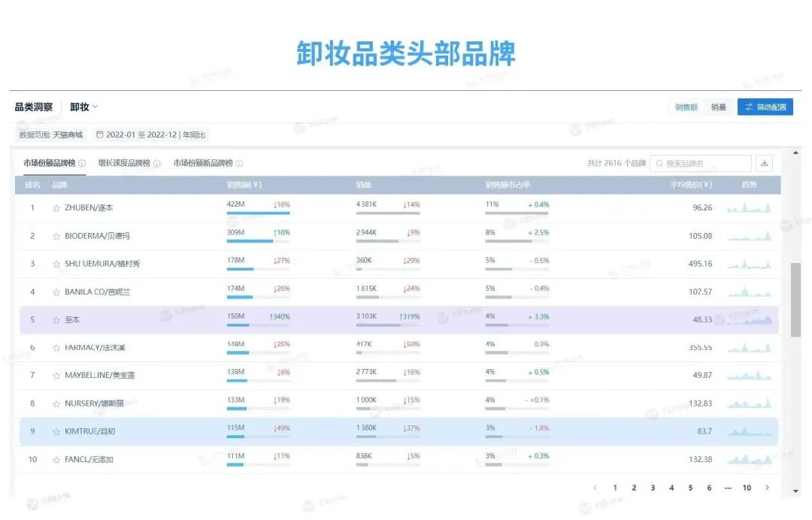
Task: Star the ZHUBEN/逐本 brand
Action: 56,208
